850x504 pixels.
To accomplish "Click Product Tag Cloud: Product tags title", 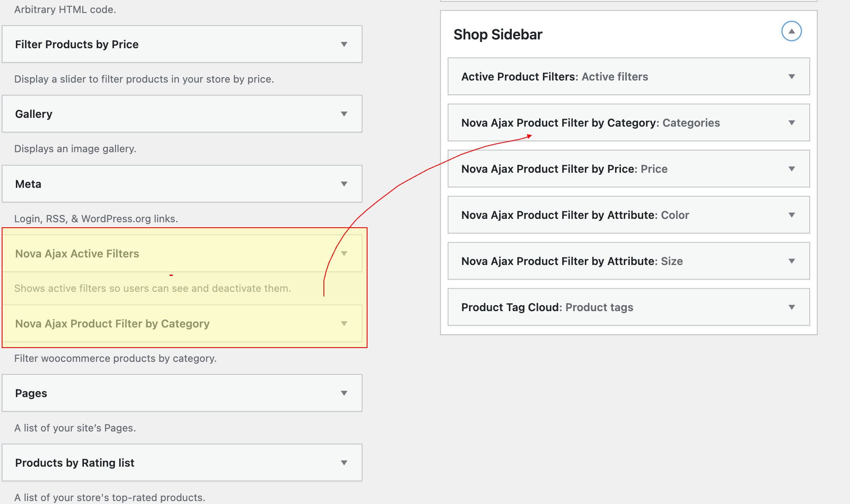I will point(547,307).
